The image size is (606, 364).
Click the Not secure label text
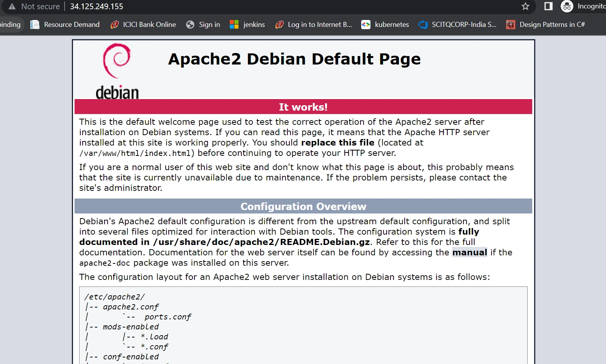click(x=40, y=7)
